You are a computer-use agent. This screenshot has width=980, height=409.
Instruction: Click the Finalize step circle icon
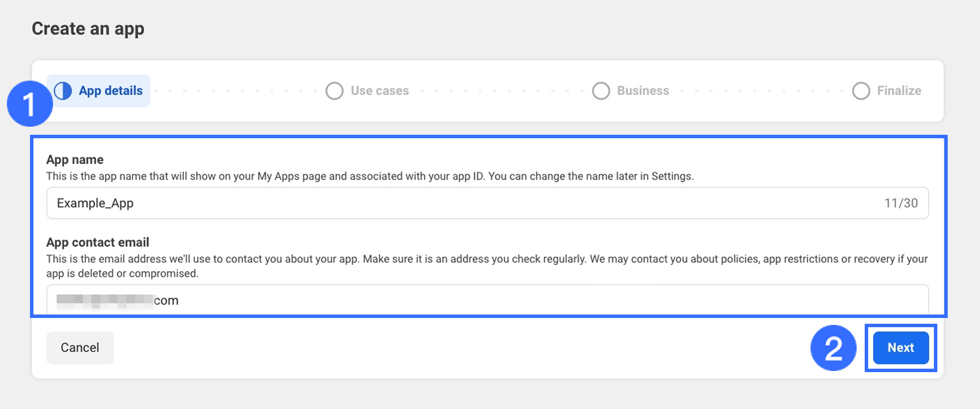[x=861, y=91]
